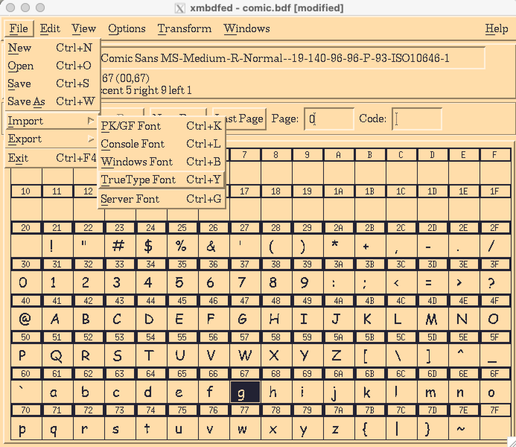Choose Open from the File menu
This screenshot has width=516, height=447.
pyautogui.click(x=52, y=66)
